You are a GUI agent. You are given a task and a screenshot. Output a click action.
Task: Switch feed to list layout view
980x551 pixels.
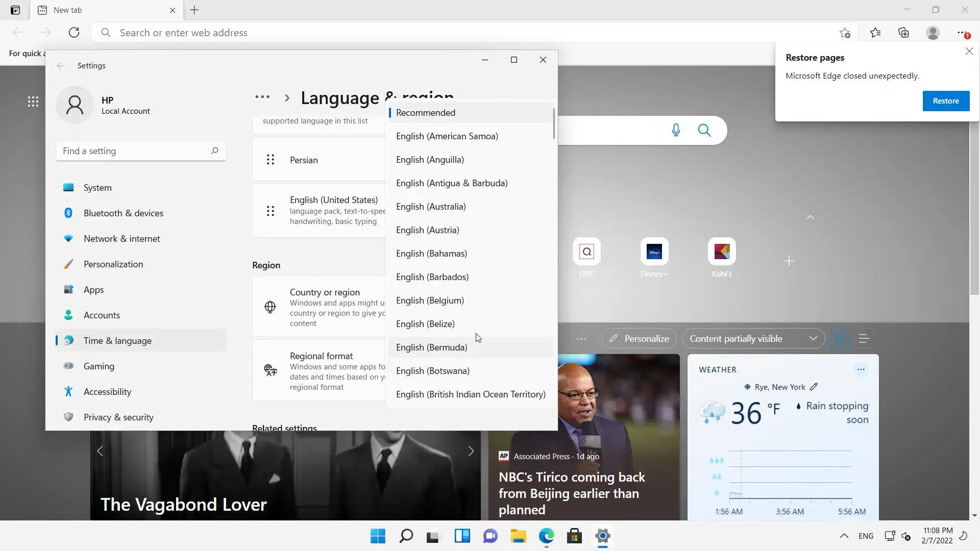click(864, 339)
